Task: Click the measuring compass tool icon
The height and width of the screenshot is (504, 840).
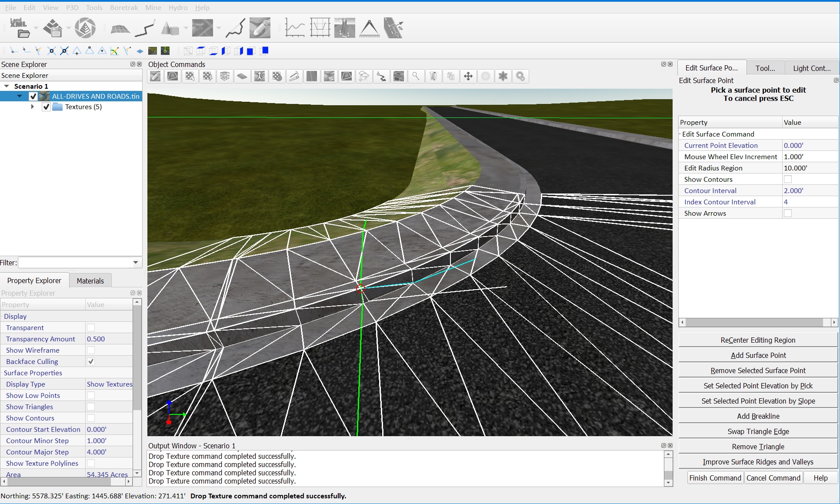Action: coord(369,28)
